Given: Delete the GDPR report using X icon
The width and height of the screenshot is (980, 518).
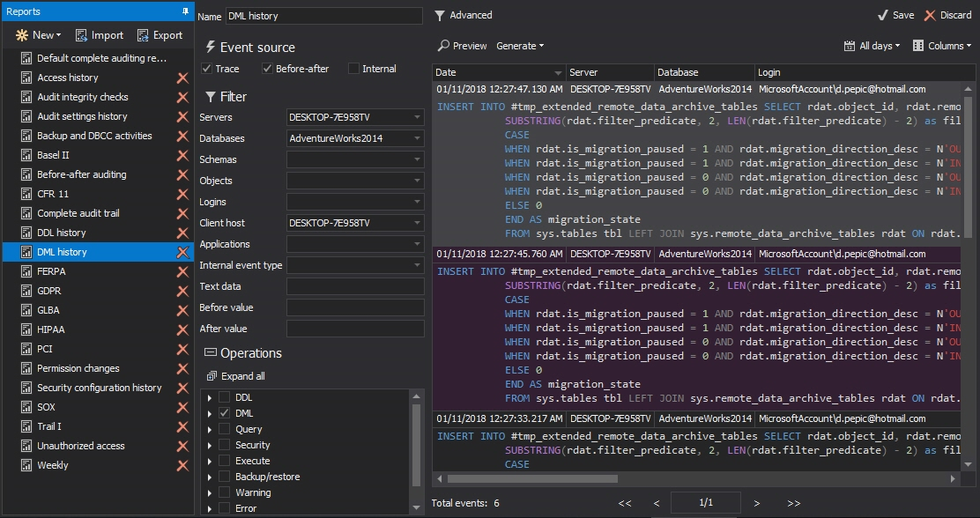Looking at the screenshot, I should point(182,292).
